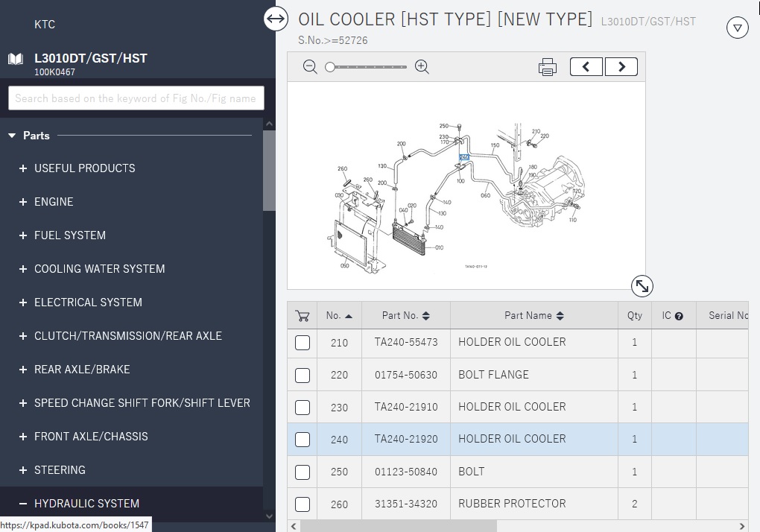Click the table horizontal scrollbar thumb
Viewport: 760px width, 532px height.
(x=399, y=526)
